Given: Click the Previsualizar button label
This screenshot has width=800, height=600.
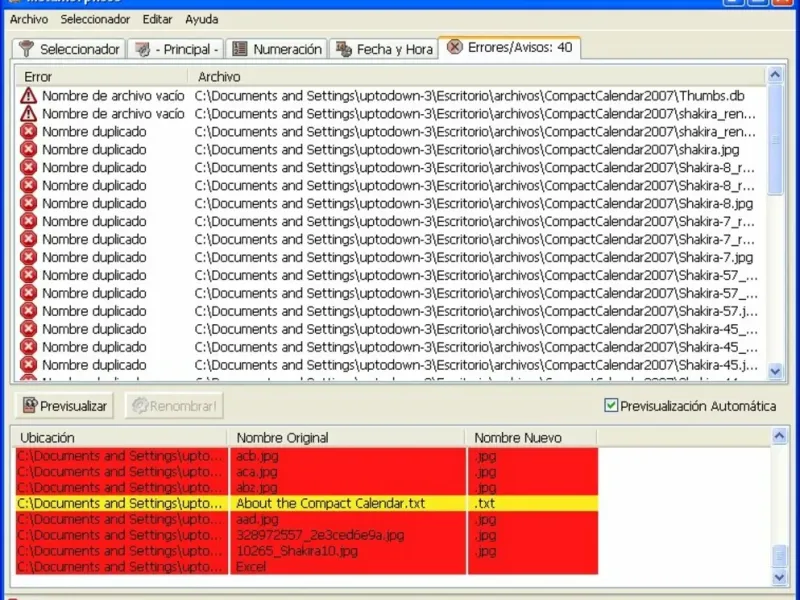Looking at the screenshot, I should 73,406.
